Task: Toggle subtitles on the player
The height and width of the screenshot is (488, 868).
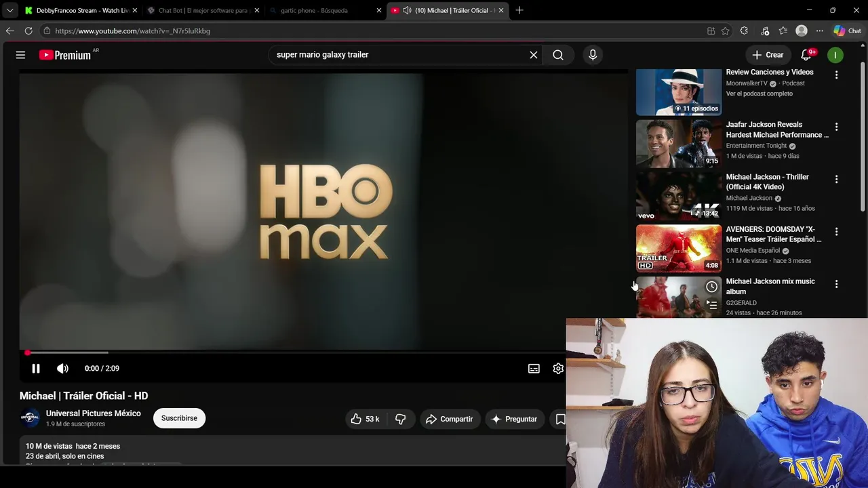Action: click(534, 368)
